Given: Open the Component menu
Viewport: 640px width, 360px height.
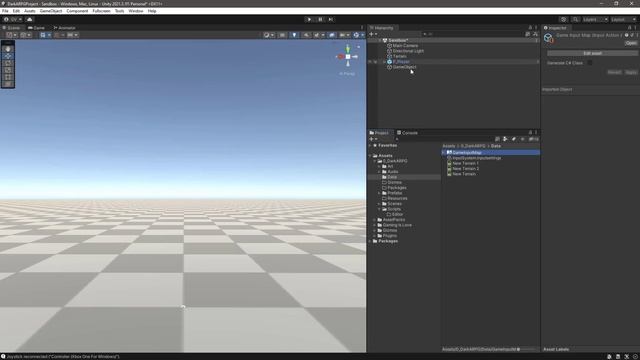Looking at the screenshot, I should coord(77,11).
